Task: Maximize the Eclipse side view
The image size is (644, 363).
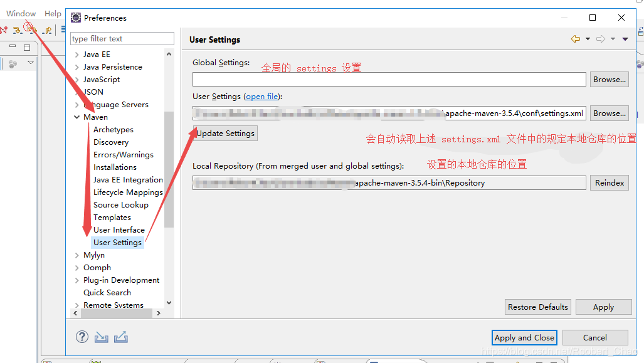Action: tap(27, 47)
